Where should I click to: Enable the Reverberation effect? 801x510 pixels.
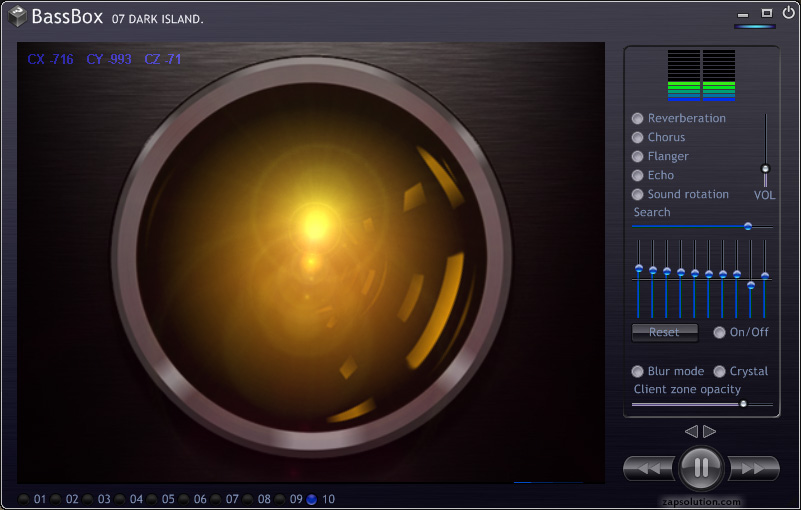tap(638, 119)
